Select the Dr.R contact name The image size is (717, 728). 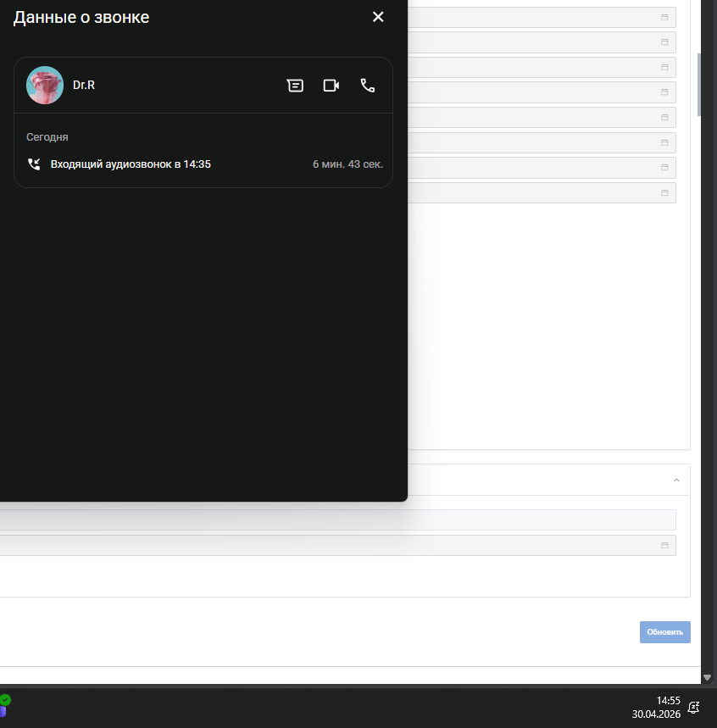pos(84,85)
